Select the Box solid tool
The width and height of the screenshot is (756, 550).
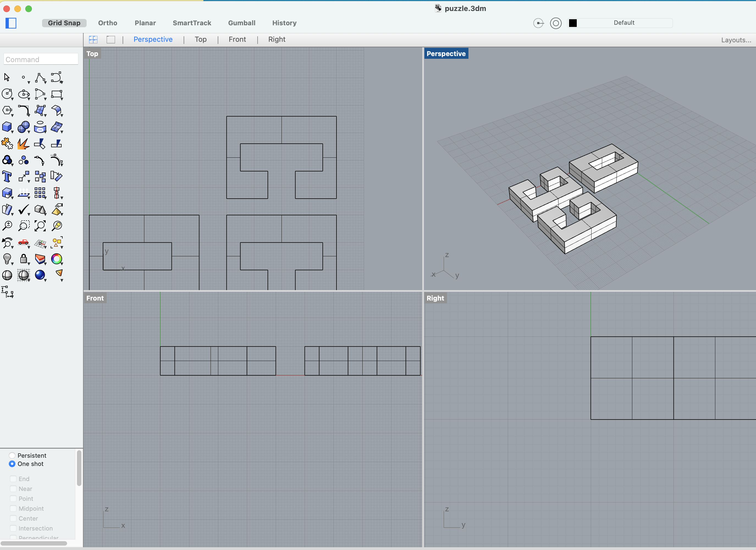tap(7, 127)
